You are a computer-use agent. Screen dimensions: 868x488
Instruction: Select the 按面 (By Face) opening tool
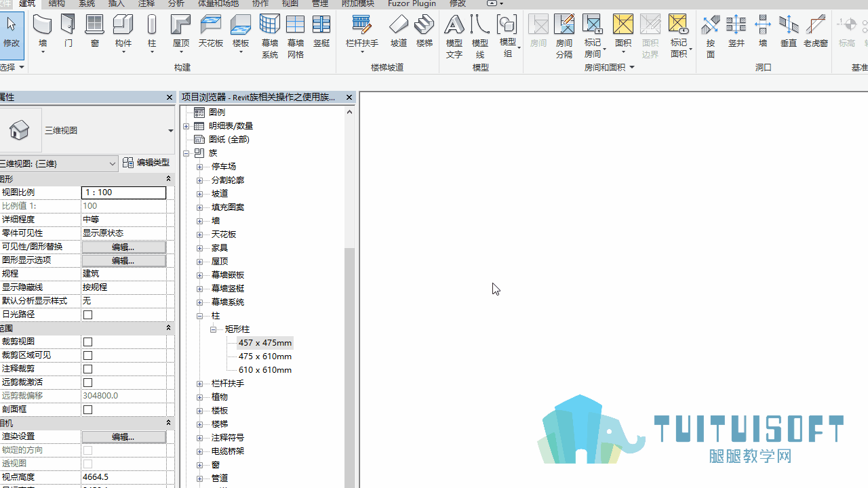tap(711, 36)
